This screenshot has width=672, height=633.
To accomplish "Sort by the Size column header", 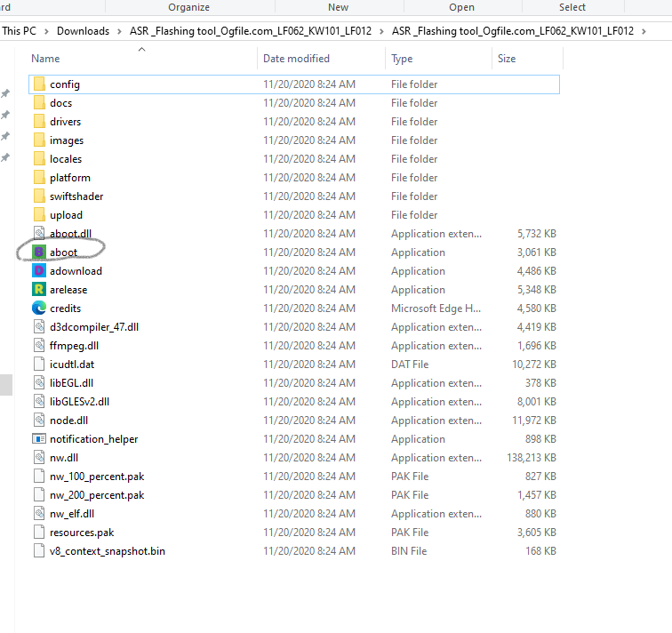I will [507, 59].
